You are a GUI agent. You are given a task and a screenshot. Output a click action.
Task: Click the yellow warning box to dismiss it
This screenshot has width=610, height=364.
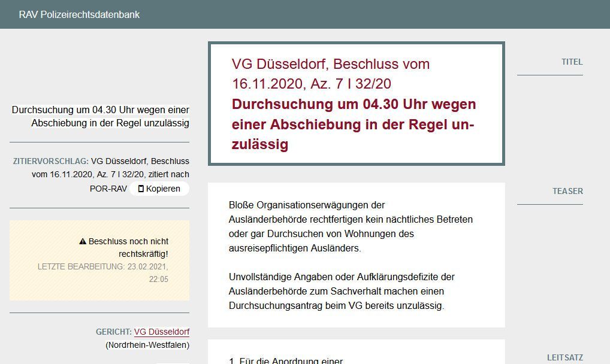point(98,260)
